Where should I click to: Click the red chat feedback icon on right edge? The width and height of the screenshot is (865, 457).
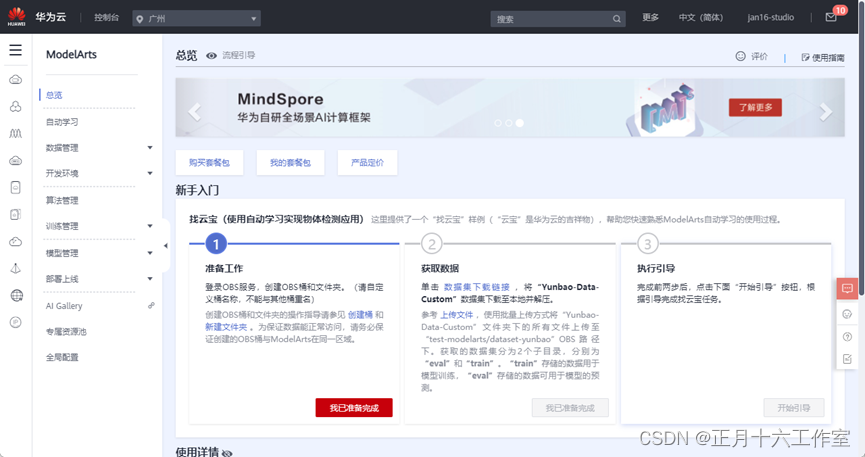click(x=847, y=289)
